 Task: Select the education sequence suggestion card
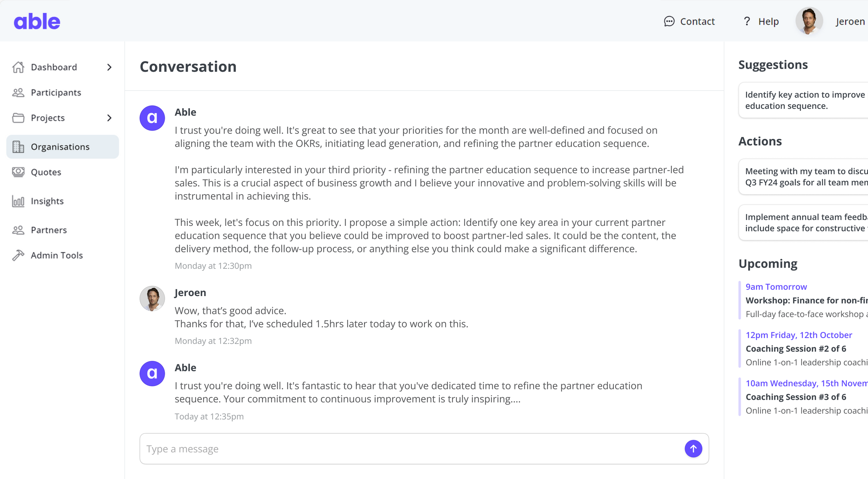pos(804,100)
